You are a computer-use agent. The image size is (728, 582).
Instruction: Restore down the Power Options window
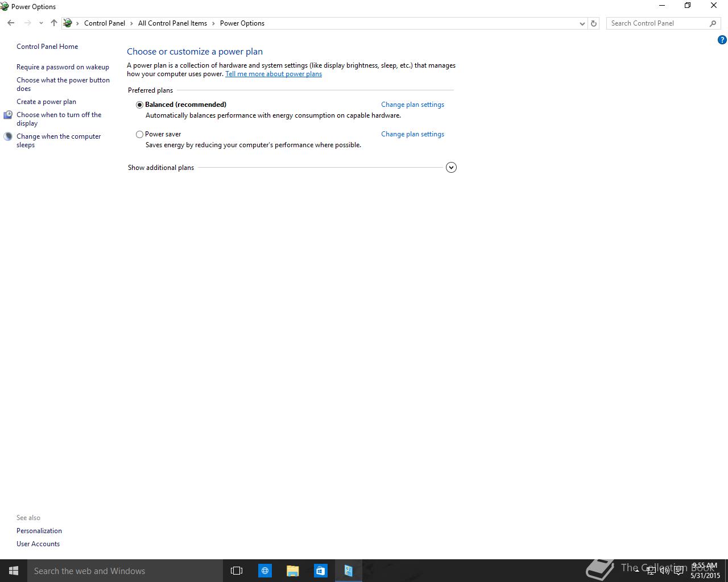coord(688,6)
